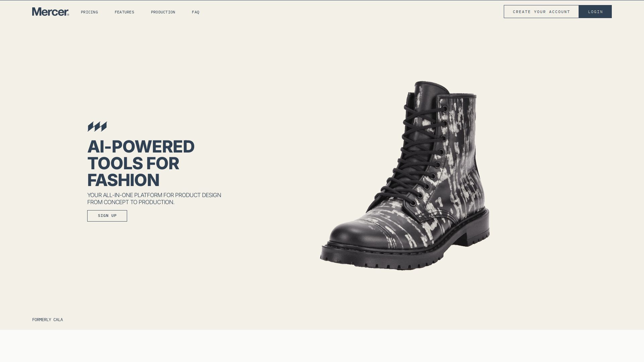Click the Sign Up button under the tagline
The width and height of the screenshot is (644, 362).
(107, 216)
